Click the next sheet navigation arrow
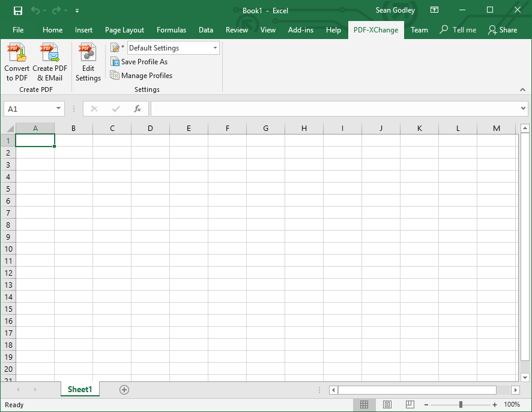Screen dimensions: 532x412 coord(35,390)
